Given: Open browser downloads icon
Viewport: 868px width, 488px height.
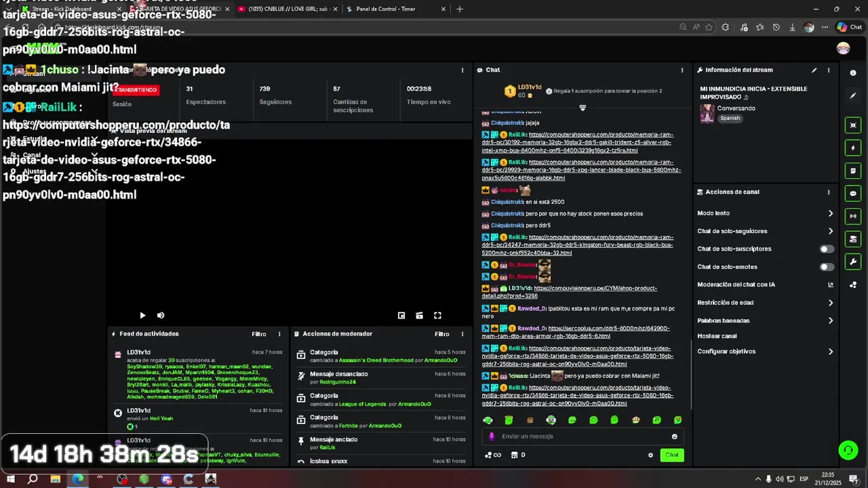Looking at the screenshot, I should pos(792,27).
